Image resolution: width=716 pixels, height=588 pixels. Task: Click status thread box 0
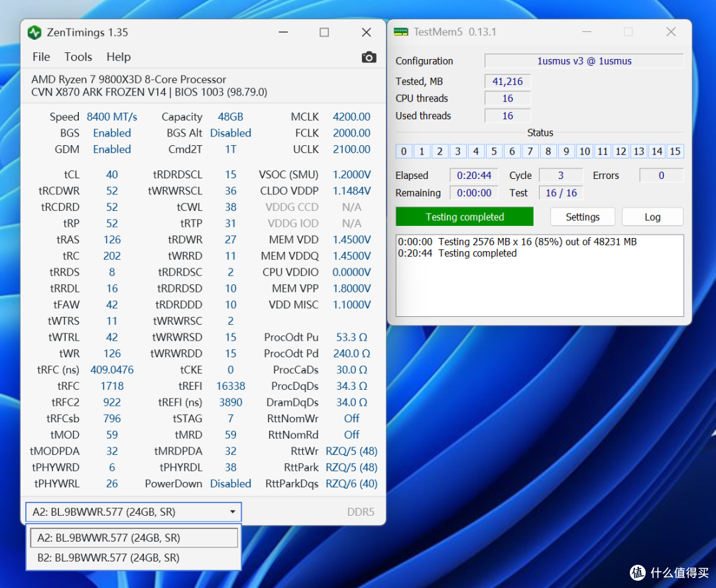click(404, 151)
